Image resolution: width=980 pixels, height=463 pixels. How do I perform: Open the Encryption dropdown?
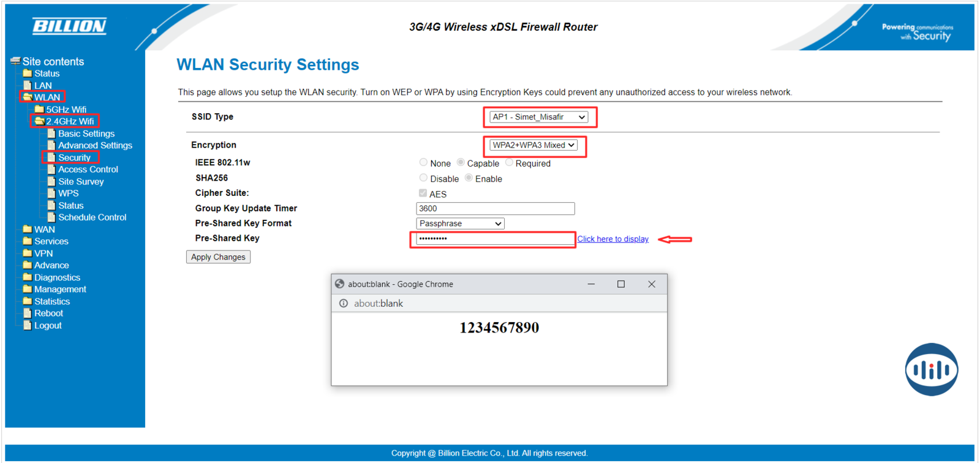coord(533,145)
